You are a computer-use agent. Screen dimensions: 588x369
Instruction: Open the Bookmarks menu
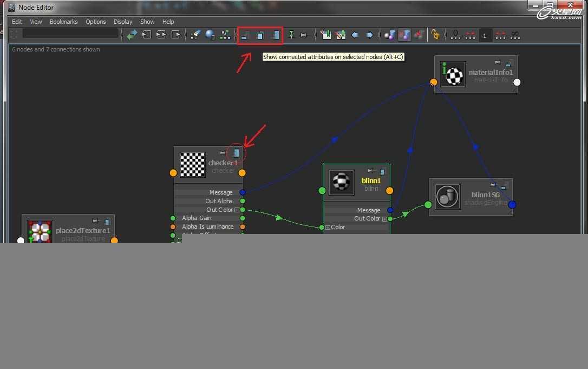click(64, 22)
